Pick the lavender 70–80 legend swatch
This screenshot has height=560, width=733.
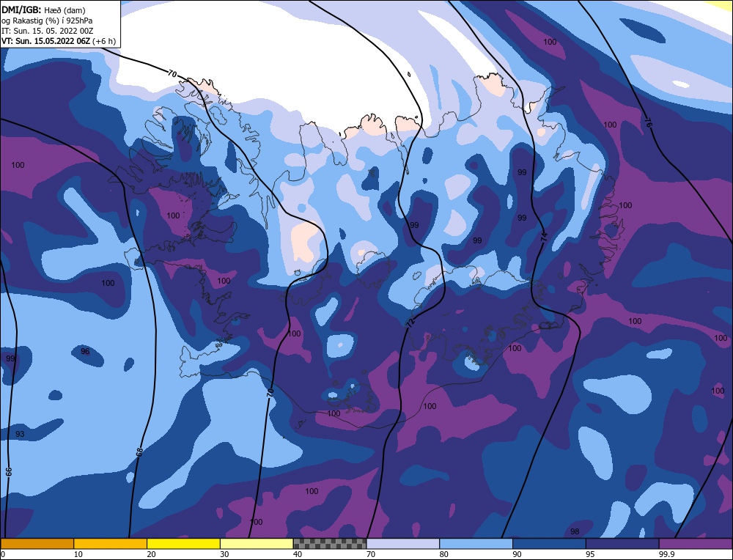tap(403, 543)
